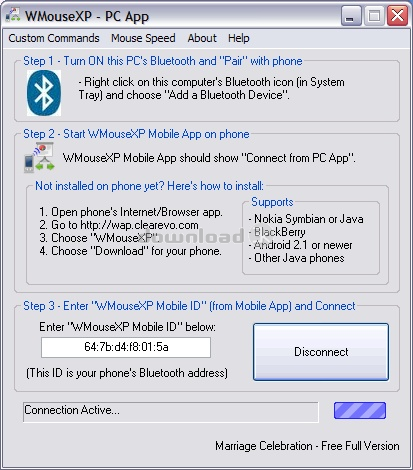
Task: Minimize the WMouseXP window
Action: coord(351,16)
